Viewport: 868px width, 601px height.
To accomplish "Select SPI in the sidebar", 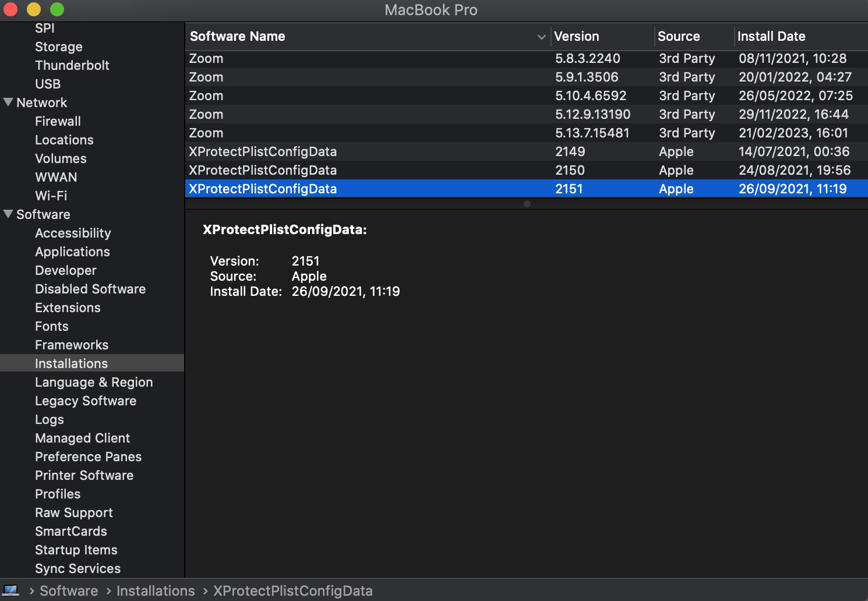I will click(x=45, y=28).
